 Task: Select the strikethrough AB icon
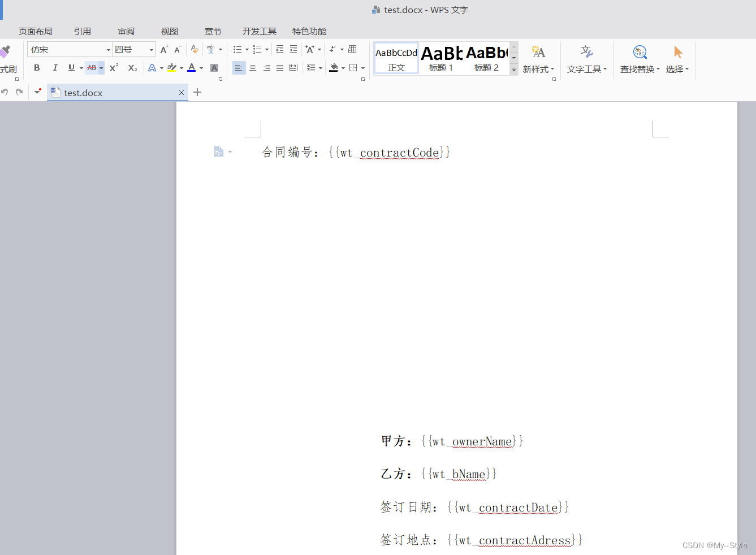93,68
